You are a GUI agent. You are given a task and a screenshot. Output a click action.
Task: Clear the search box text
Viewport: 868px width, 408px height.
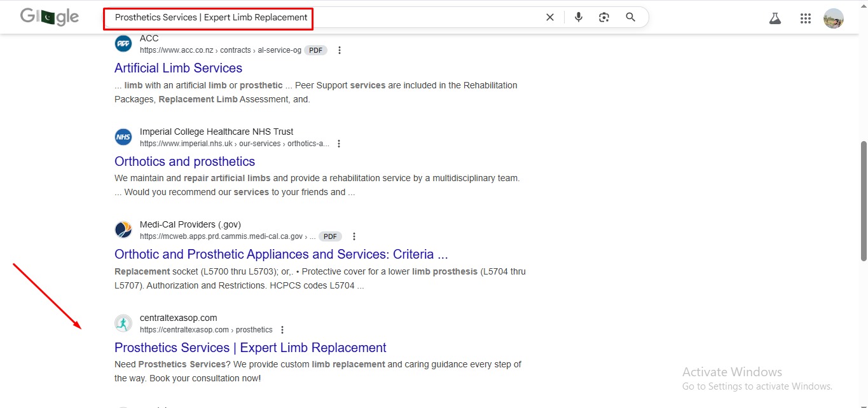(550, 17)
